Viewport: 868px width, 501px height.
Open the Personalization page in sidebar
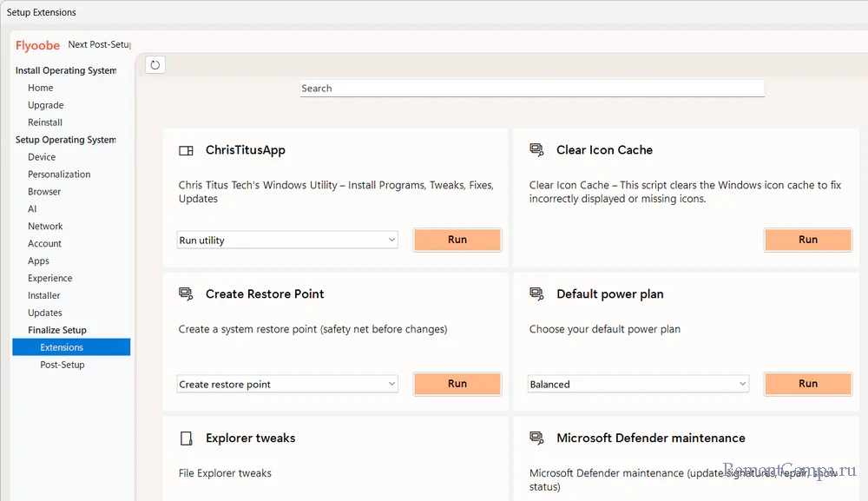pyautogui.click(x=59, y=175)
